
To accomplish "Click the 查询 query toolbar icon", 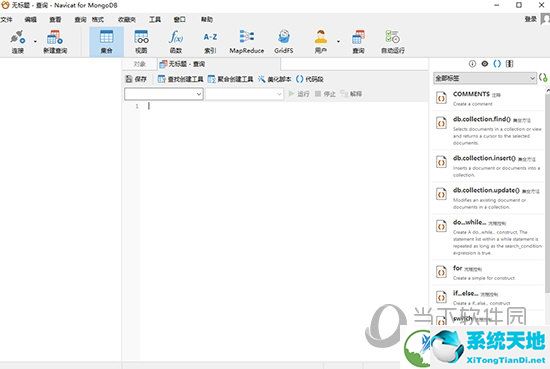I will pyautogui.click(x=358, y=41).
